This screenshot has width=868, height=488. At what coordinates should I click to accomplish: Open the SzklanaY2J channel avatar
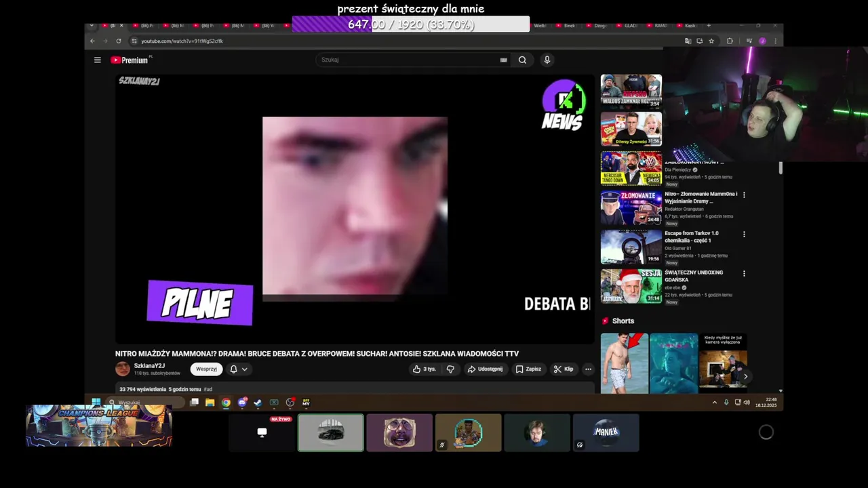tap(123, 369)
